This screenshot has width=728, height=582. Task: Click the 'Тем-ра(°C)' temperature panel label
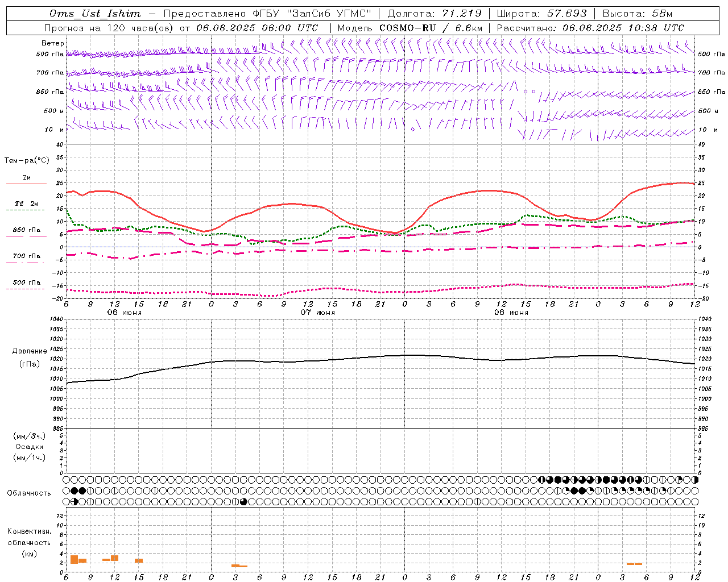[x=27, y=161]
